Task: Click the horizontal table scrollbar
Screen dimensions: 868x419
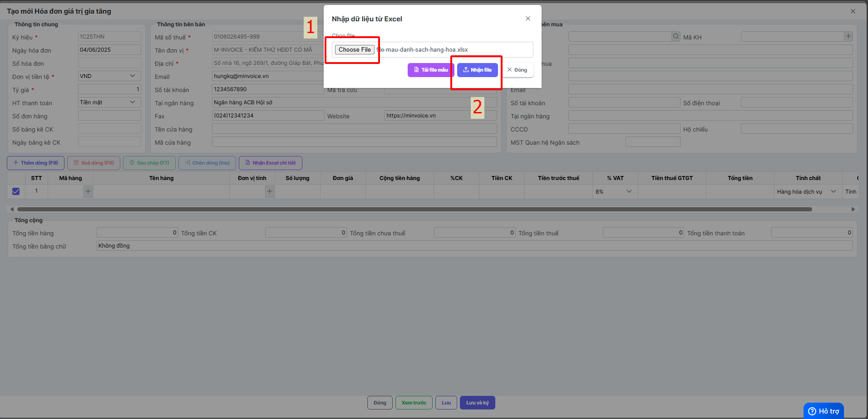Action: coord(414,209)
